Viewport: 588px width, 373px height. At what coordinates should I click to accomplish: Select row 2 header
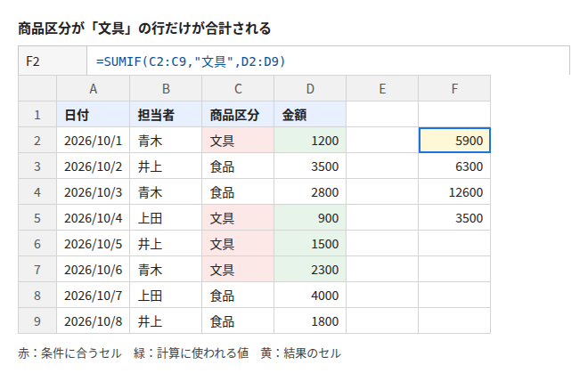click(37, 140)
